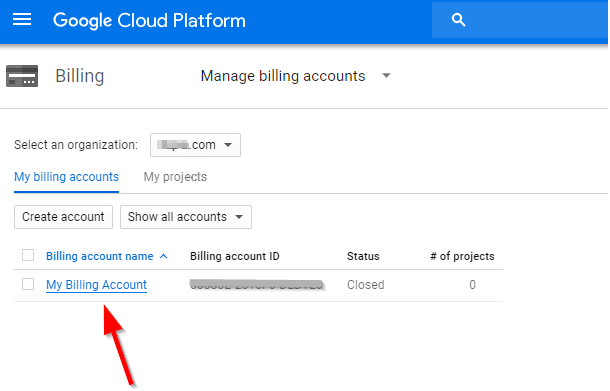Click inside the search input field

(x=520, y=20)
